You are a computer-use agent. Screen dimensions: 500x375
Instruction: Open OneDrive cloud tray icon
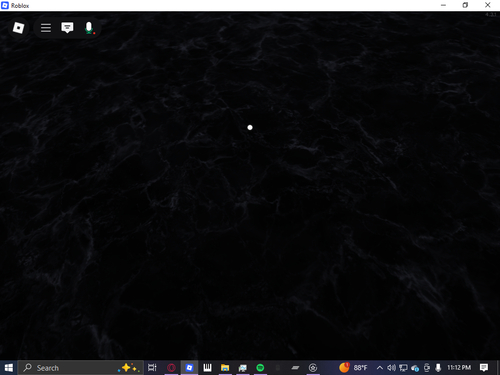coord(415,368)
